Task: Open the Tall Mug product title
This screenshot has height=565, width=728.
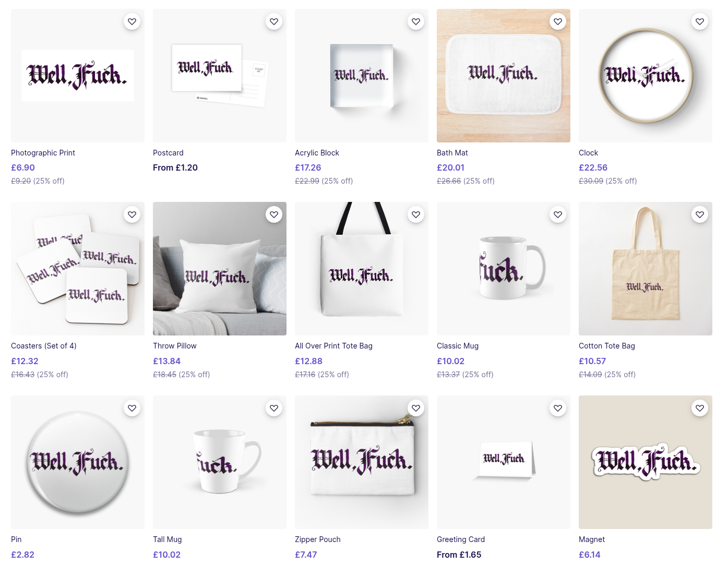Action: 168,539
